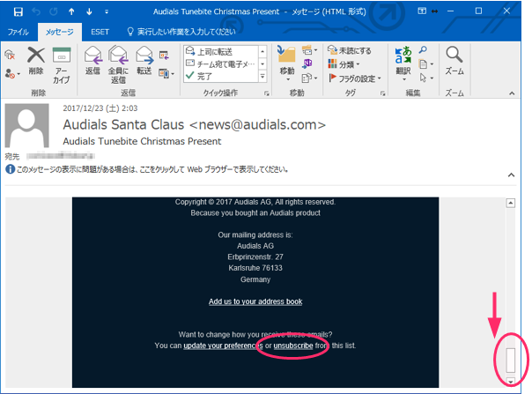Open the ファイル tab
Image resolution: width=532 pixels, height=394 pixels.
pyautogui.click(x=18, y=32)
